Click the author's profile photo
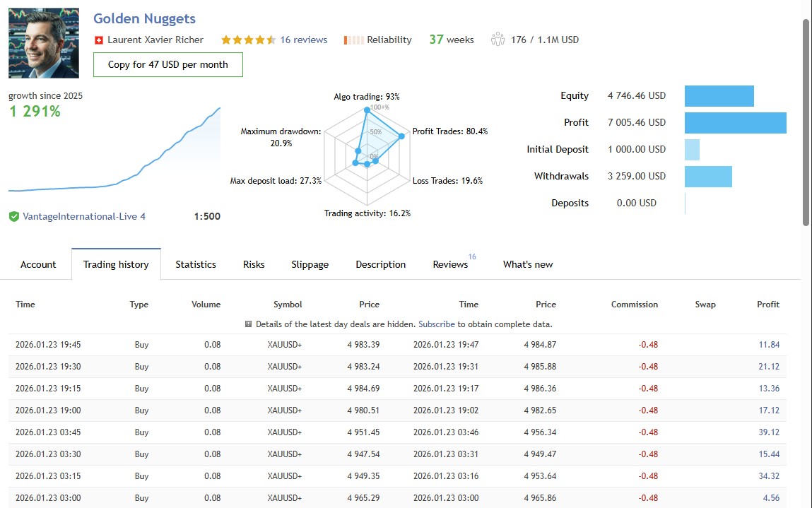Viewport: 812px width, 508px height. (x=44, y=43)
